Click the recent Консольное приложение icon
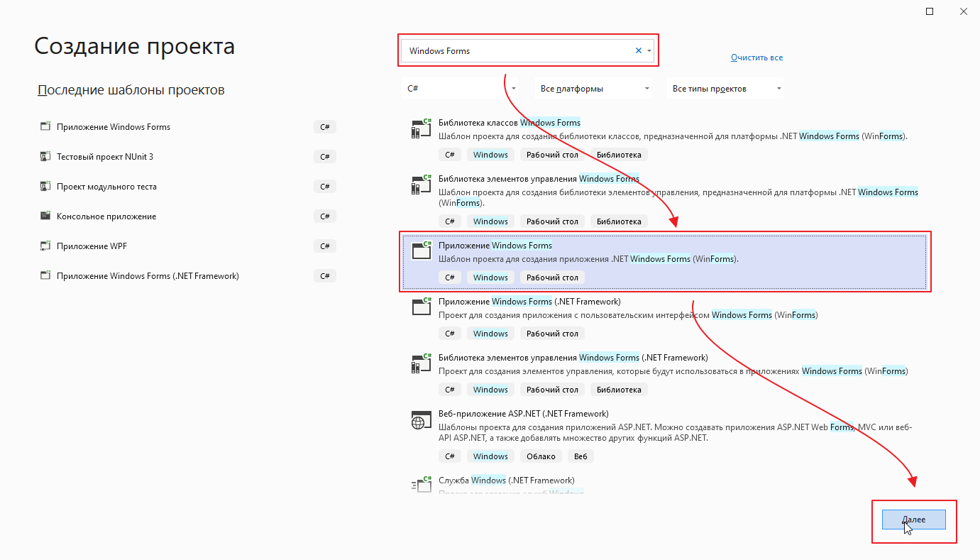980x560 pixels. point(45,216)
